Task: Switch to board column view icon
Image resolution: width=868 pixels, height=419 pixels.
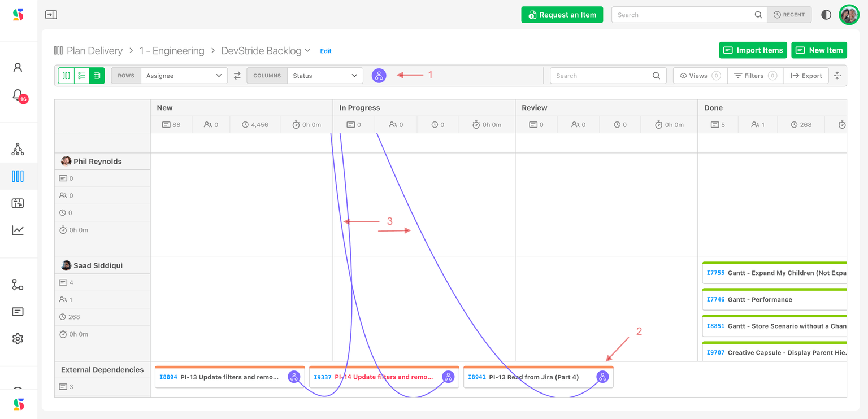Action: tap(66, 76)
